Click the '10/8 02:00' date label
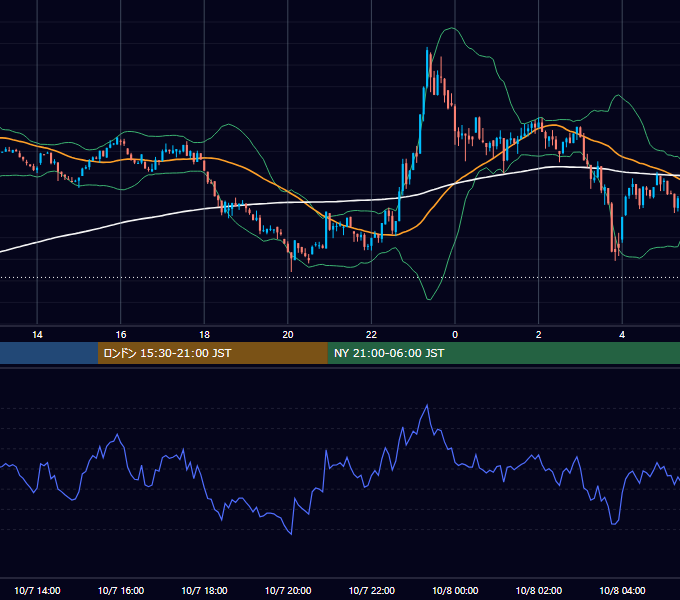This screenshot has width=680, height=600. [539, 590]
